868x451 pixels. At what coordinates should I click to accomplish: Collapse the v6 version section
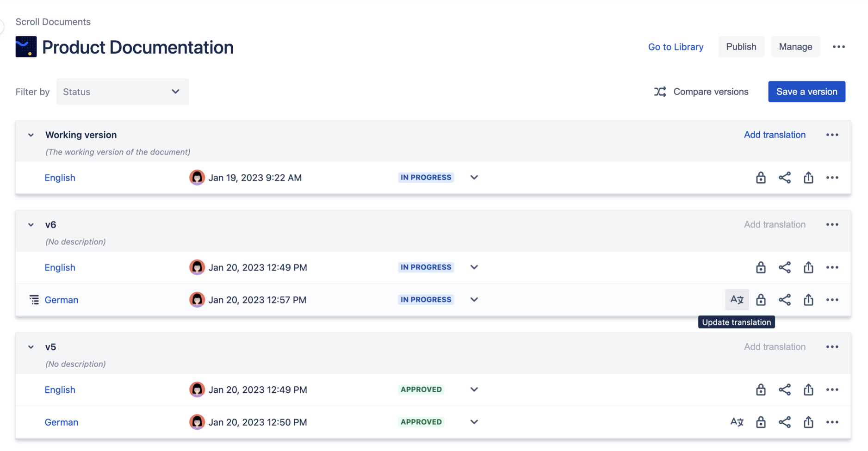point(31,225)
